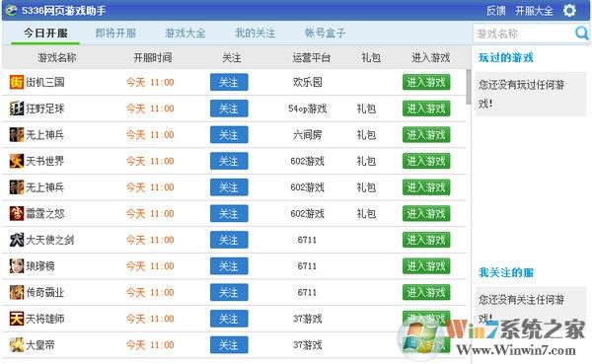Screen dimensions: 592x364
Task: Enter game 天书世界 via 进入游戏
Action: tap(426, 161)
